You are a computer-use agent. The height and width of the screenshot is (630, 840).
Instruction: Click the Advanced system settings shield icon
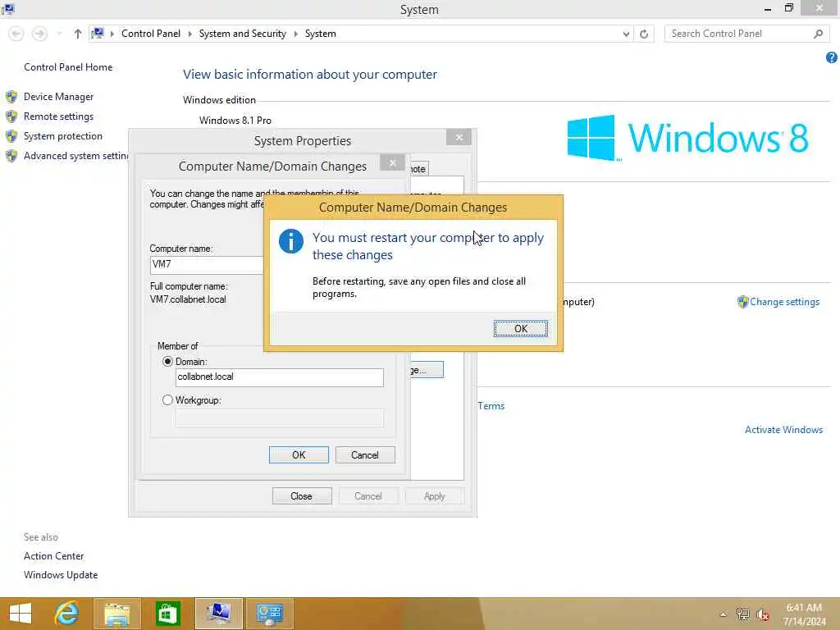pyautogui.click(x=11, y=156)
